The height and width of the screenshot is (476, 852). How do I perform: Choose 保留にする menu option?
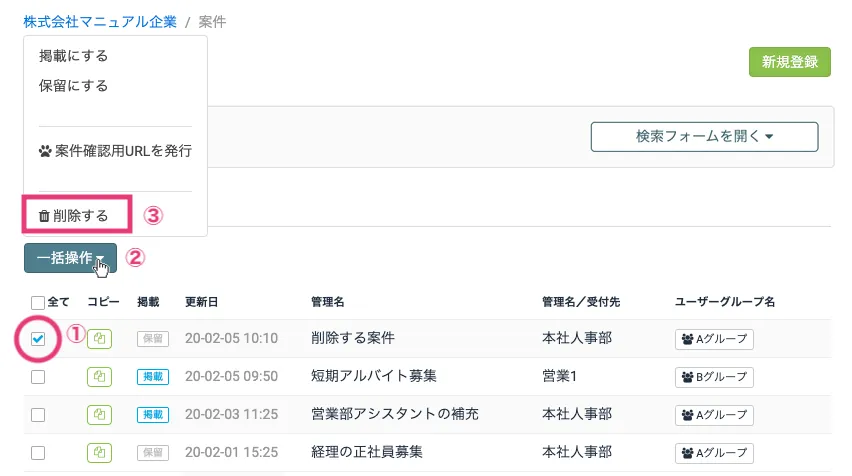[x=74, y=86]
